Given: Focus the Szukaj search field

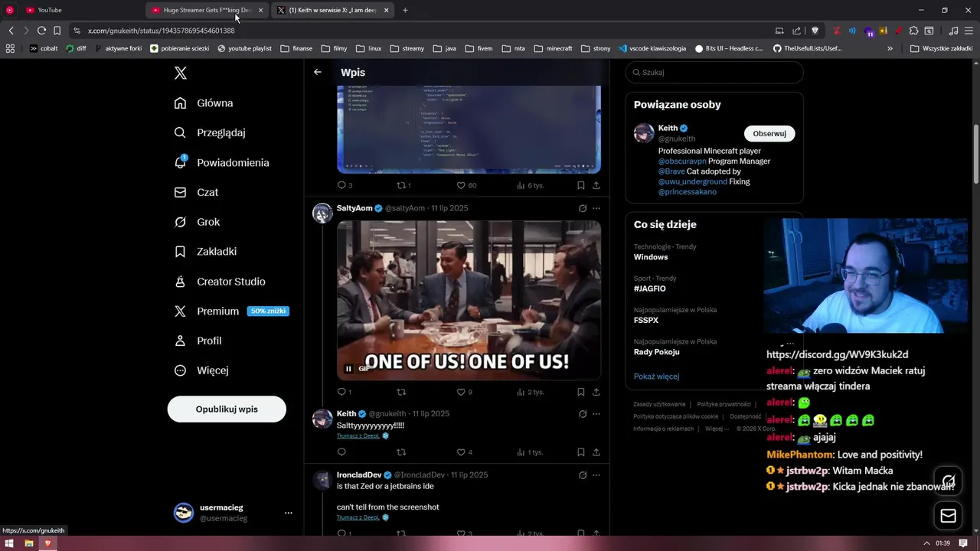Looking at the screenshot, I should pyautogui.click(x=714, y=72).
